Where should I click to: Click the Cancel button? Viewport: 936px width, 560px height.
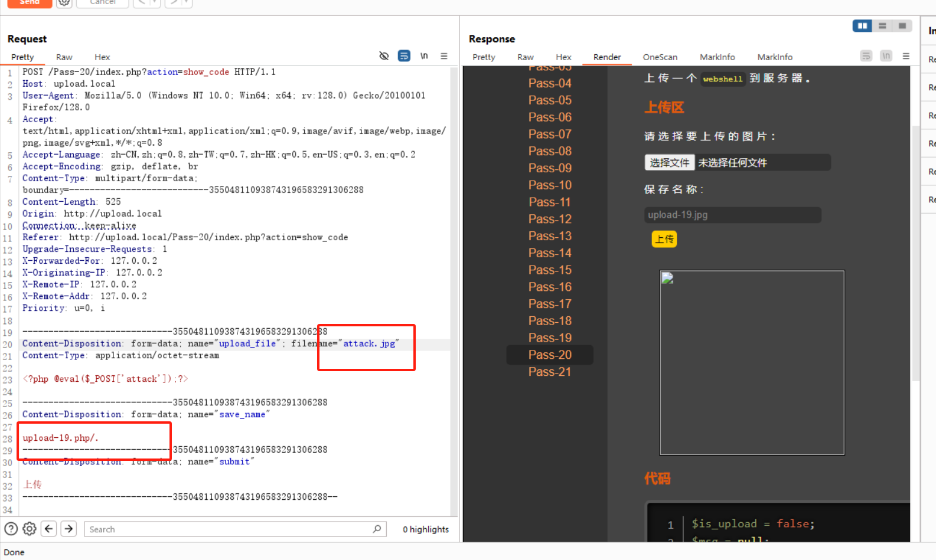[x=103, y=2]
